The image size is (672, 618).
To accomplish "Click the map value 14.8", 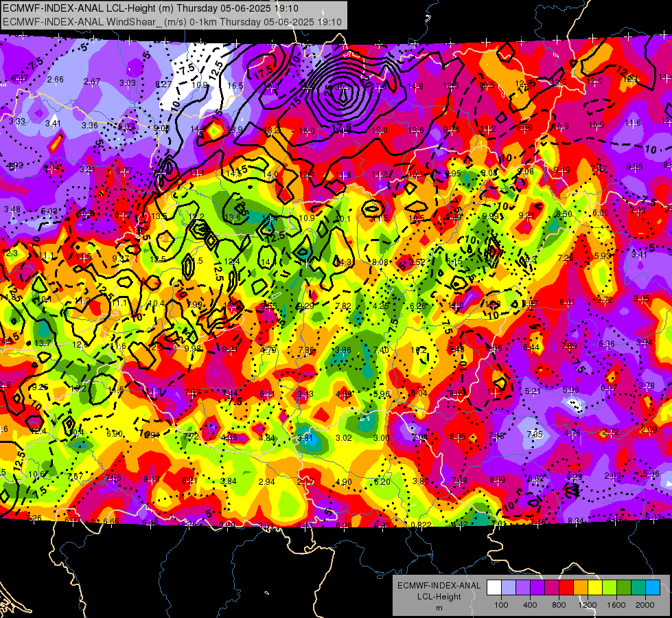I will point(415,87).
